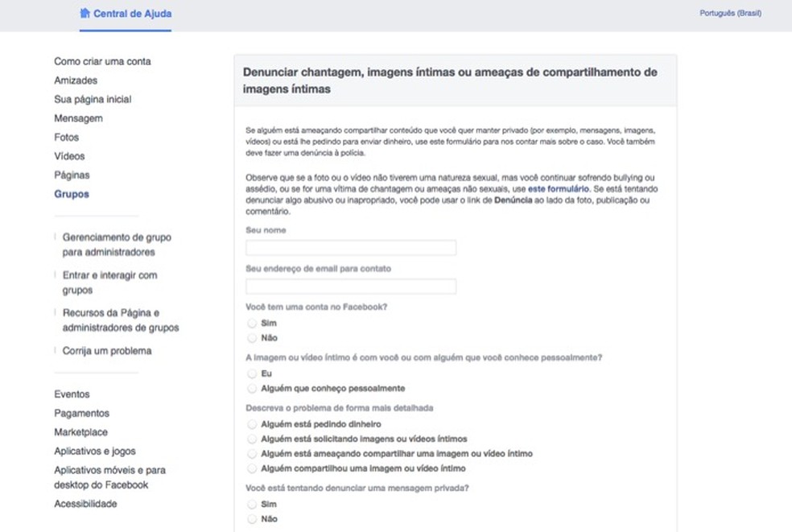The image size is (792, 532).
Task: Select Fotos from the sidebar menu
Action: coord(67,138)
